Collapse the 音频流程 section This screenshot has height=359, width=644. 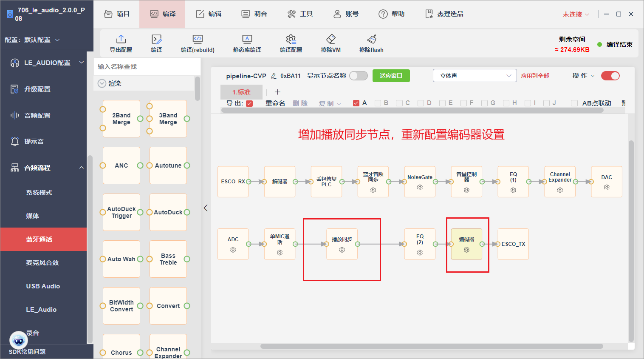pyautogui.click(x=47, y=168)
